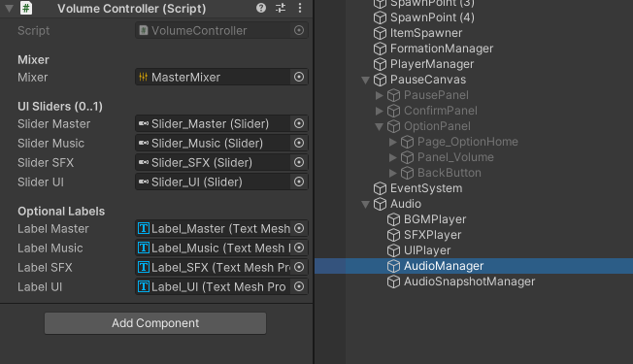633x364 pixels.
Task: Click the MasterMixer reference field
Action: (213, 77)
